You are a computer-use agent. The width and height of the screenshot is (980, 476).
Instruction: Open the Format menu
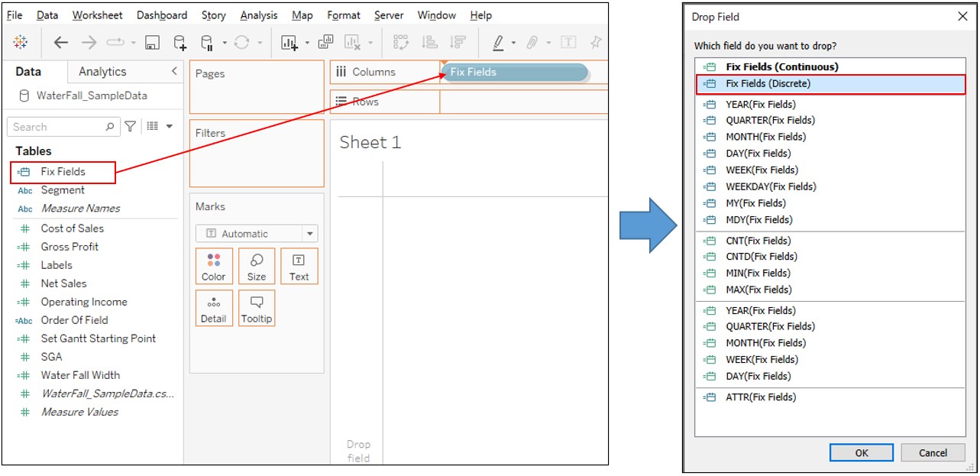[x=344, y=15]
